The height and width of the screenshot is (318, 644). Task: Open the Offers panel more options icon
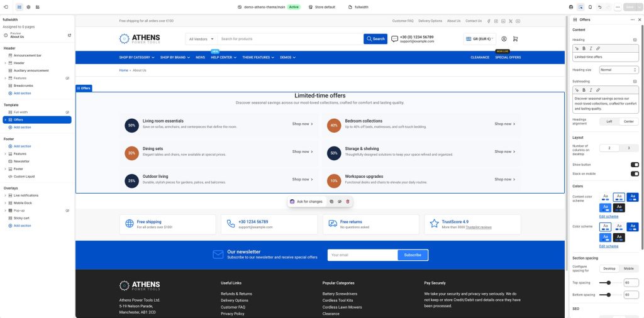click(x=633, y=19)
